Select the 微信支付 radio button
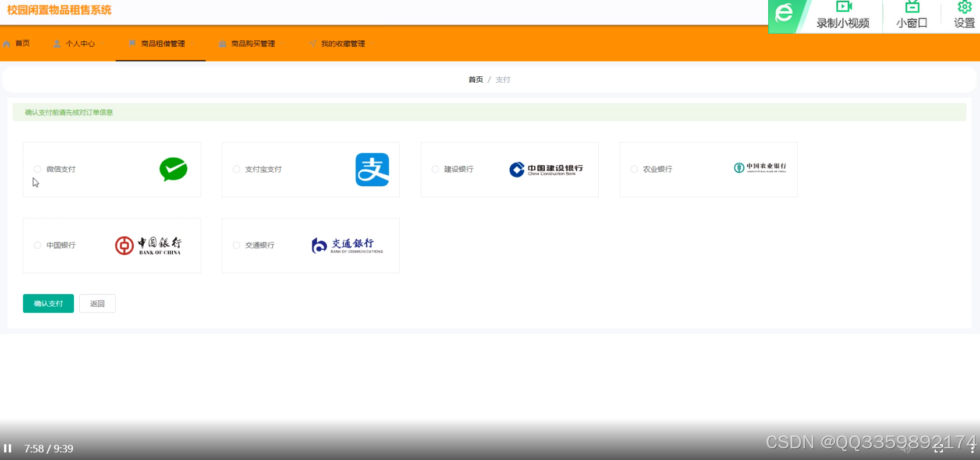The image size is (980, 460). click(x=37, y=169)
